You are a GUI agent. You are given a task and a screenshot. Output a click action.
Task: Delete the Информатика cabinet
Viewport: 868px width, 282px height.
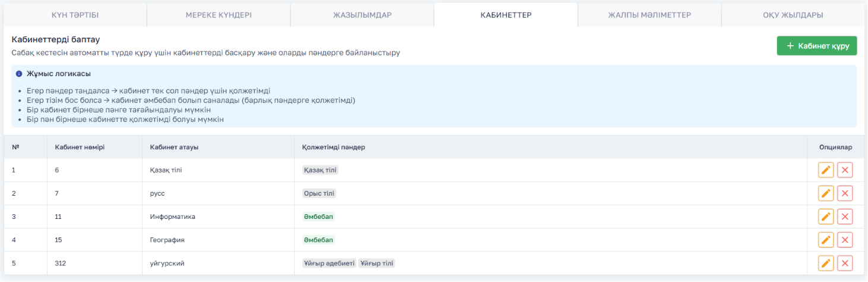coord(845,217)
